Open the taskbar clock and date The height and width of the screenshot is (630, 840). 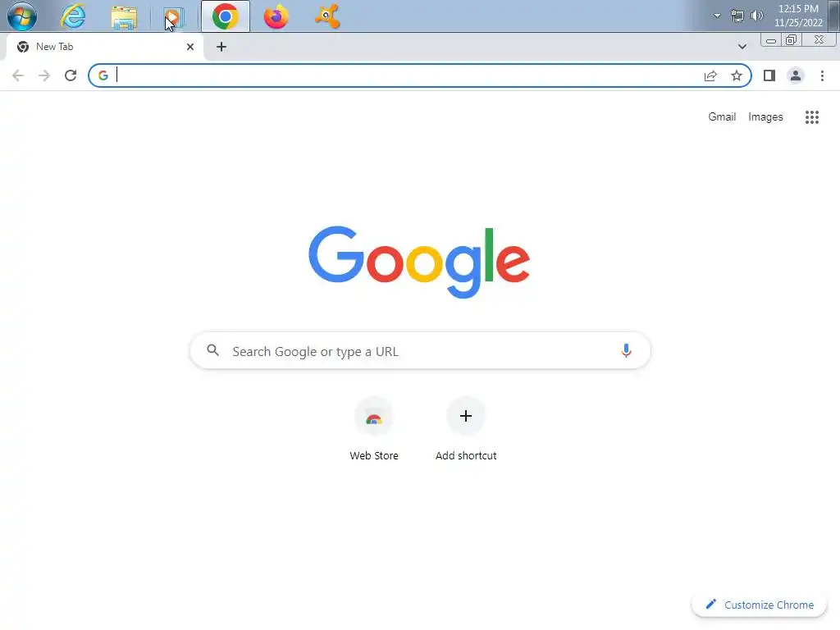797,16
